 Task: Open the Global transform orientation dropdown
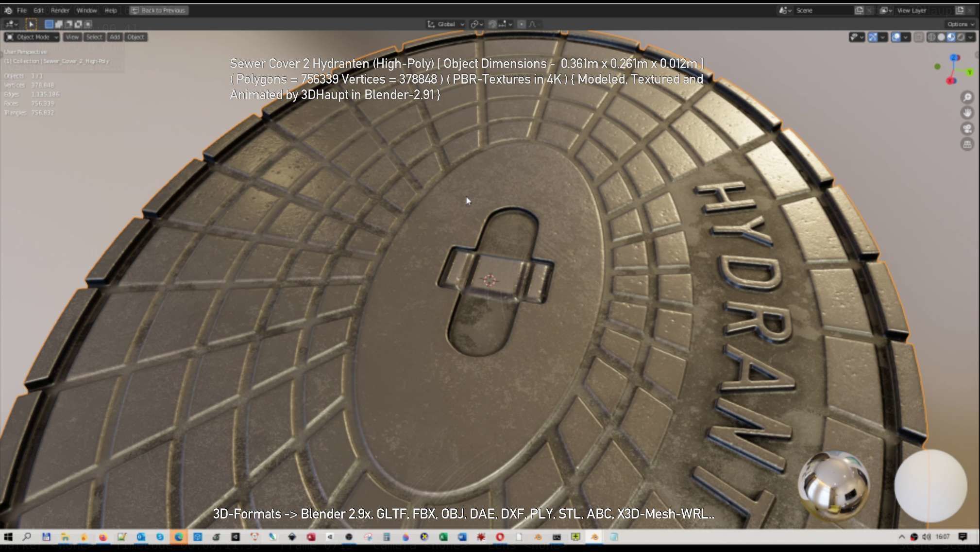coord(446,24)
